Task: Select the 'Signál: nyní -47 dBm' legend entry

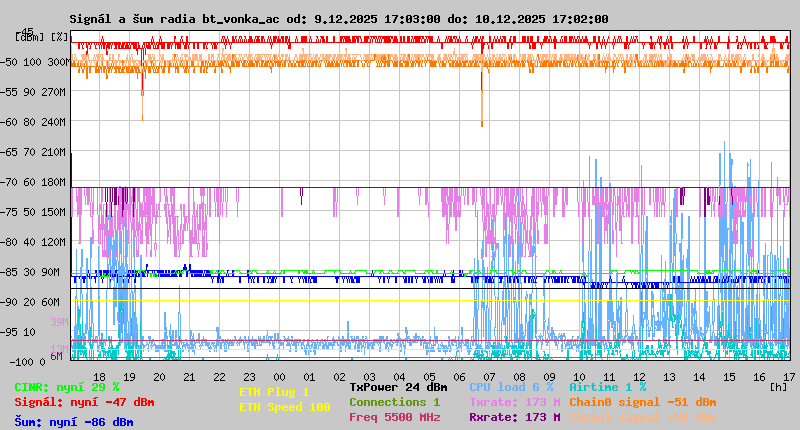Action: pos(84,402)
